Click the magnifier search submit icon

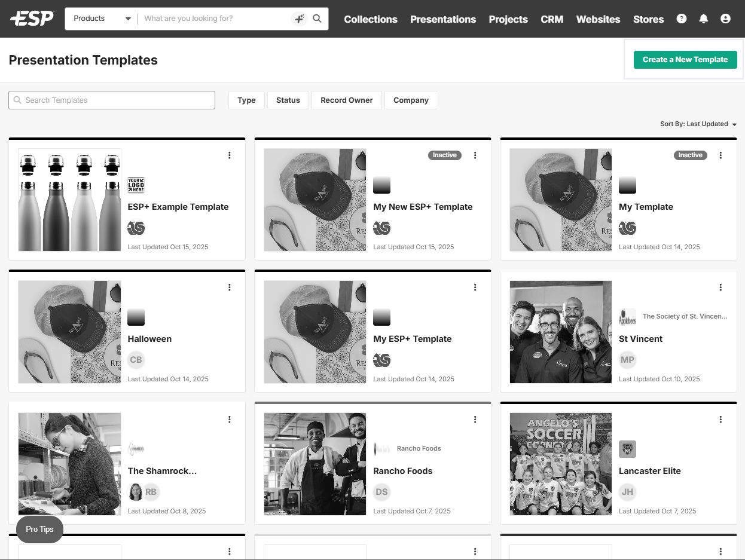click(x=317, y=19)
